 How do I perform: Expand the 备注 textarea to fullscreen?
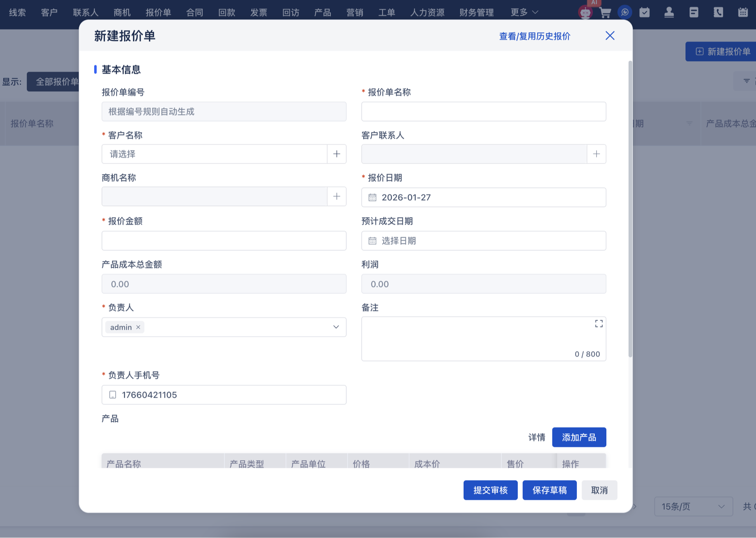pos(598,324)
